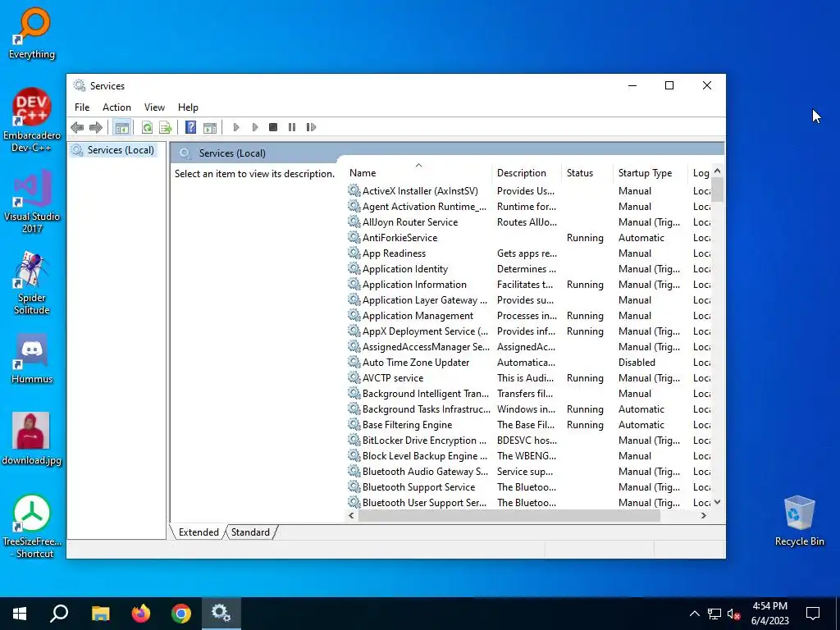Click the gear icon of AntiForkieService

pos(354,237)
